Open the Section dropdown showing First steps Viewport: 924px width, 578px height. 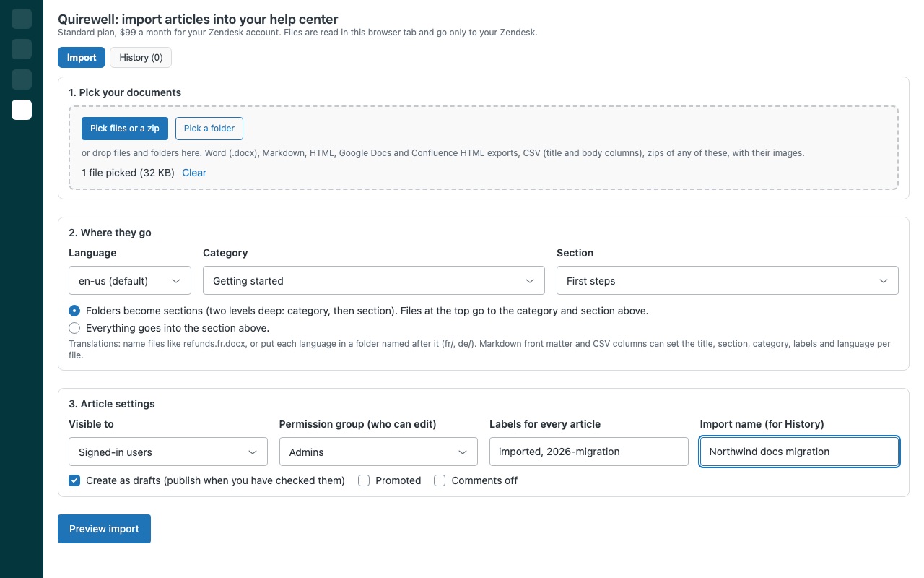coord(728,280)
